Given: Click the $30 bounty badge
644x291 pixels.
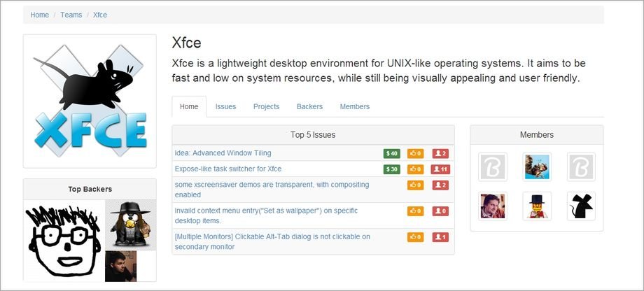Looking at the screenshot, I should 391,169.
